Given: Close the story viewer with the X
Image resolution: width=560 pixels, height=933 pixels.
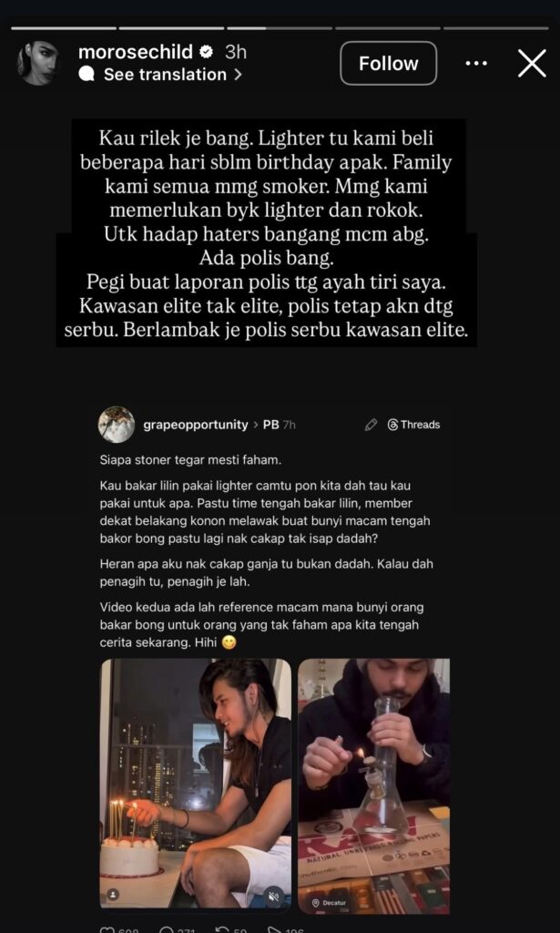Looking at the screenshot, I should pyautogui.click(x=532, y=63).
